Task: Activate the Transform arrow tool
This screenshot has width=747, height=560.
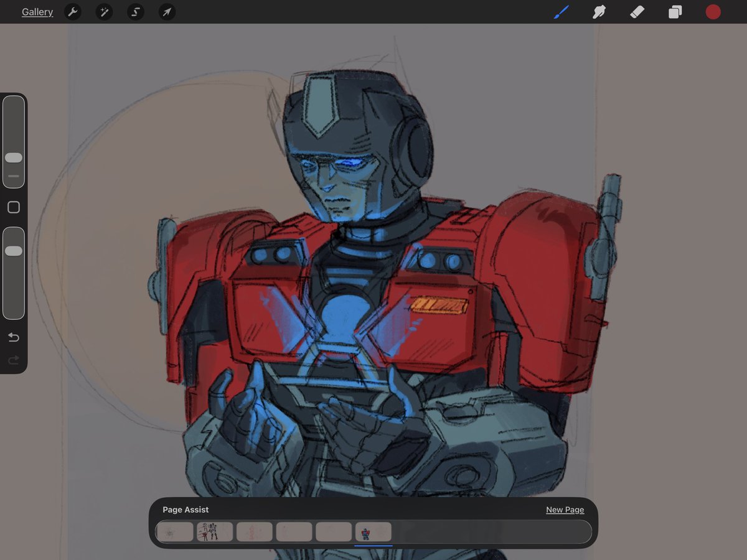Action: tap(167, 12)
